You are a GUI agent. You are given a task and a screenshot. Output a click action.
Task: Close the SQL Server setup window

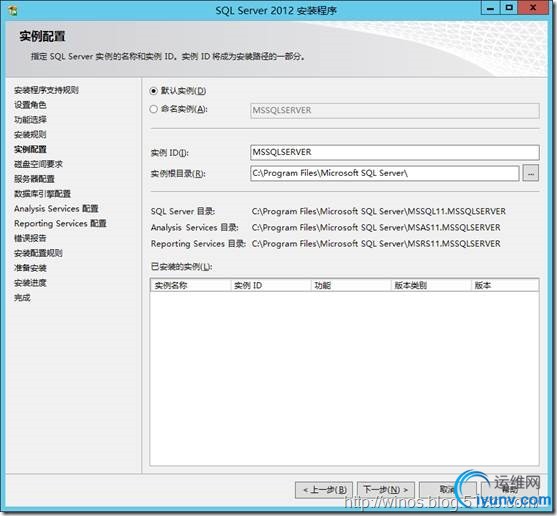click(533, 8)
